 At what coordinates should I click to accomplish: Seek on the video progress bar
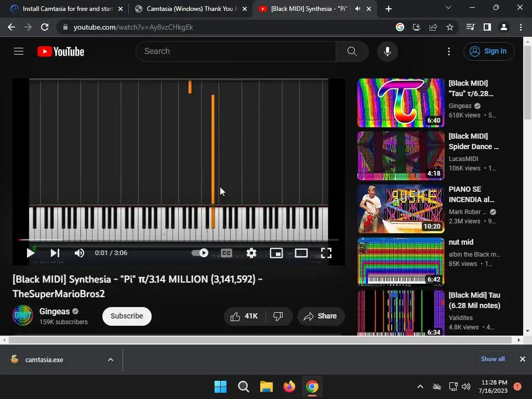click(179, 240)
